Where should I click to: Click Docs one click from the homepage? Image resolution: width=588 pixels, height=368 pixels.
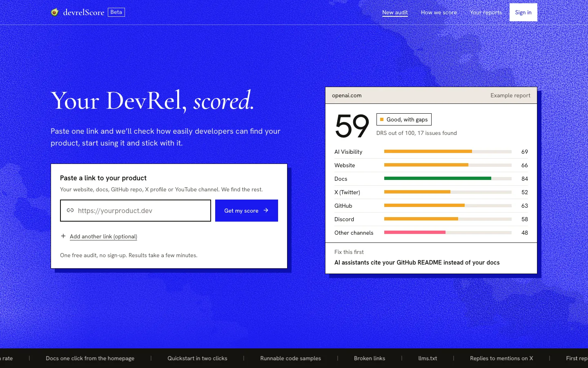pos(90,358)
